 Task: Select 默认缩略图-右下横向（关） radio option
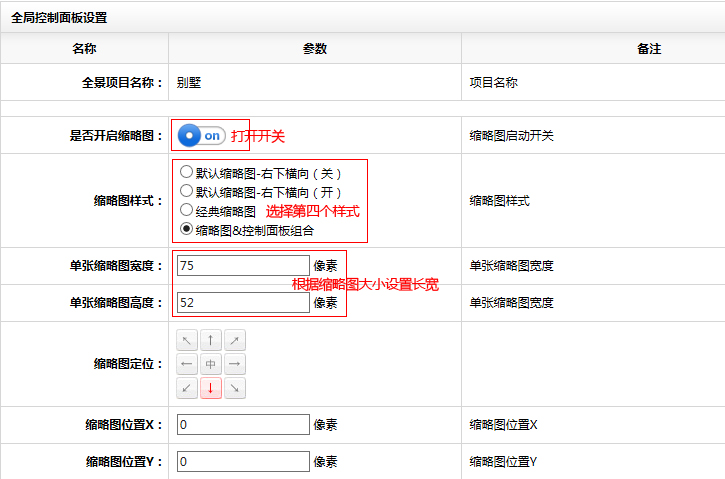click(186, 171)
